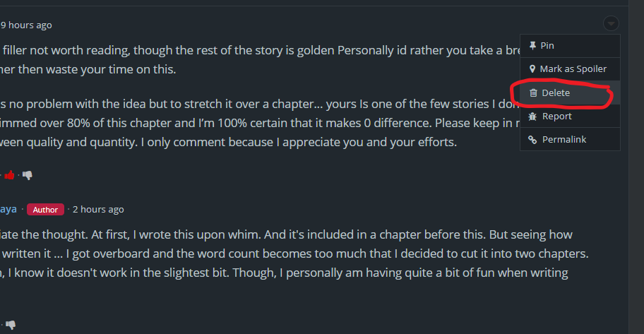This screenshot has height=334, width=644.
Task: Click the chain link Permalink icon
Action: click(x=533, y=140)
